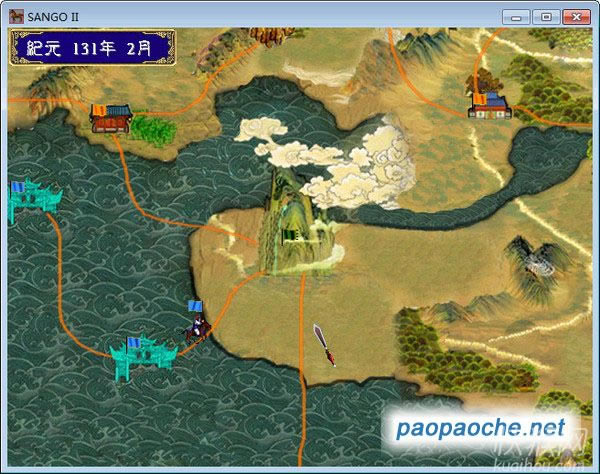Viewport: 600px width, 474px height.
Task: Click the green grove beside the red-roofed city
Action: point(153,127)
